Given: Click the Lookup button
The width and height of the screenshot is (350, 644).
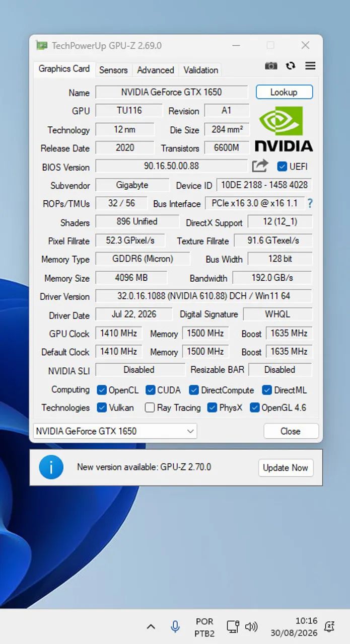Looking at the screenshot, I should point(284,92).
